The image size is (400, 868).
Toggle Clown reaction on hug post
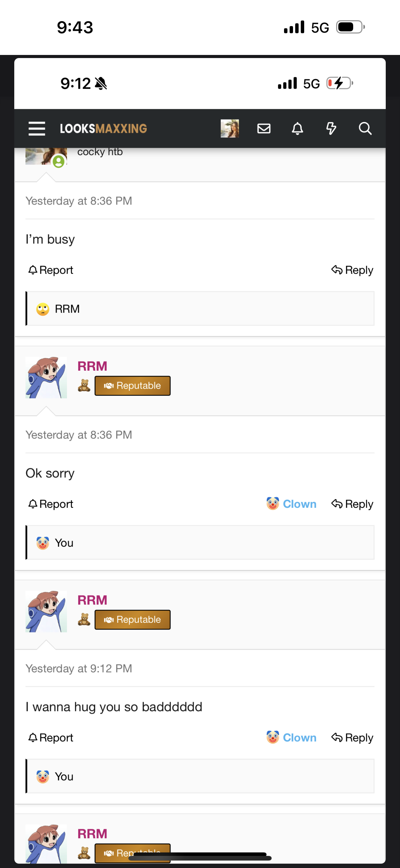(291, 738)
